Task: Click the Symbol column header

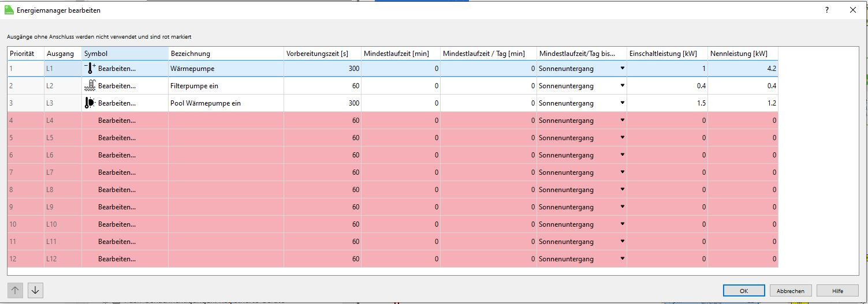Action: point(125,53)
